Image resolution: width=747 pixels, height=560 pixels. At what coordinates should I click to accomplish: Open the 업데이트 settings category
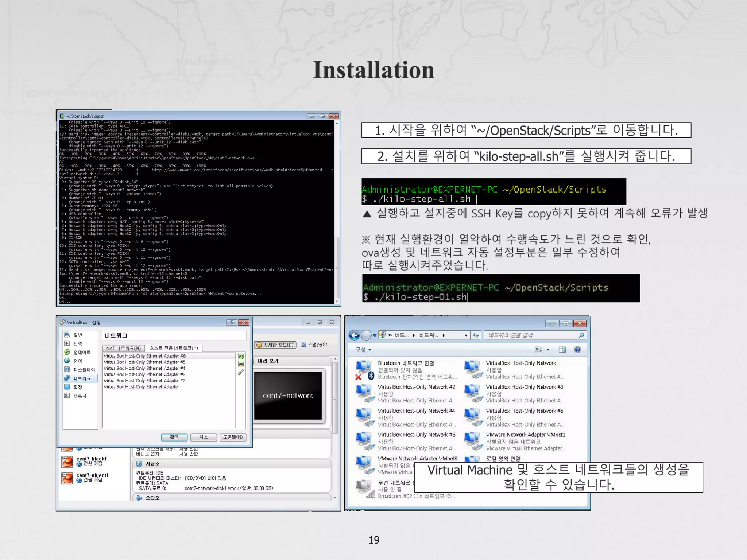(x=82, y=352)
